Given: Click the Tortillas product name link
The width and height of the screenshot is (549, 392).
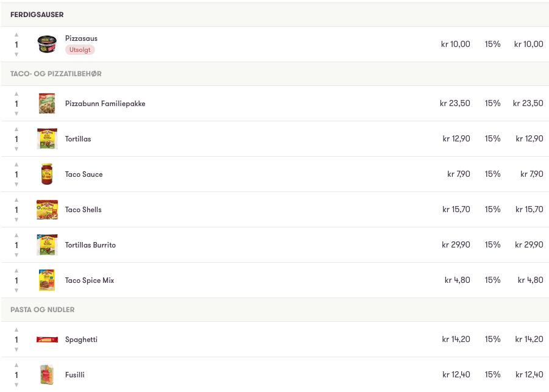Looking at the screenshot, I should [x=78, y=139].
